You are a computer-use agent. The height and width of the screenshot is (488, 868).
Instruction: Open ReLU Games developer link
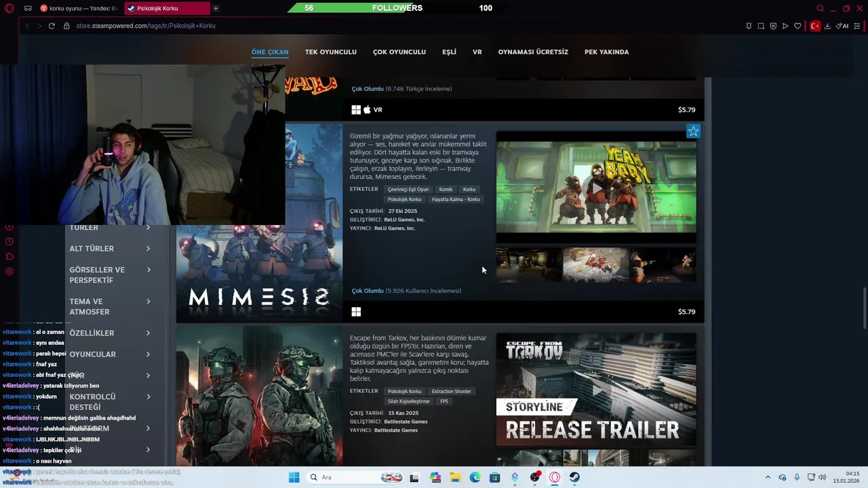[406, 220]
